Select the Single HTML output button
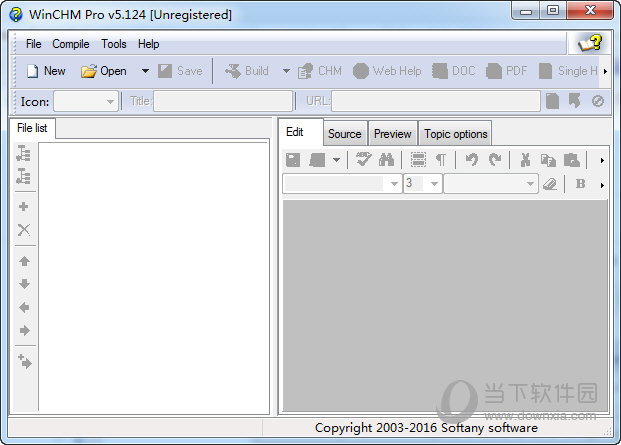Screen dimensions: 621x445 click(568, 71)
